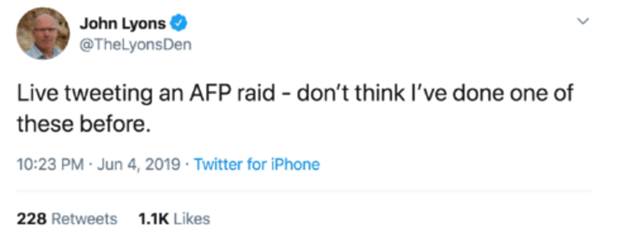View the 228 Retweets list

point(67,219)
